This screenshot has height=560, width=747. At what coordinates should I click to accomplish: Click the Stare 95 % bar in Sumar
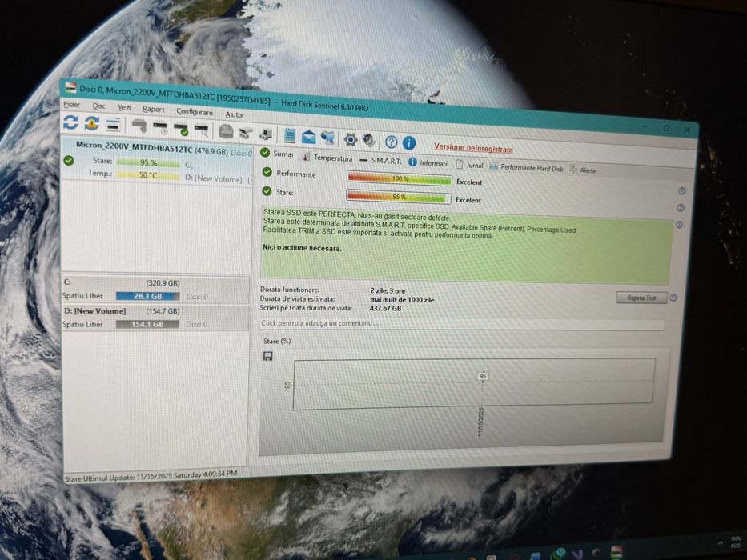click(399, 197)
